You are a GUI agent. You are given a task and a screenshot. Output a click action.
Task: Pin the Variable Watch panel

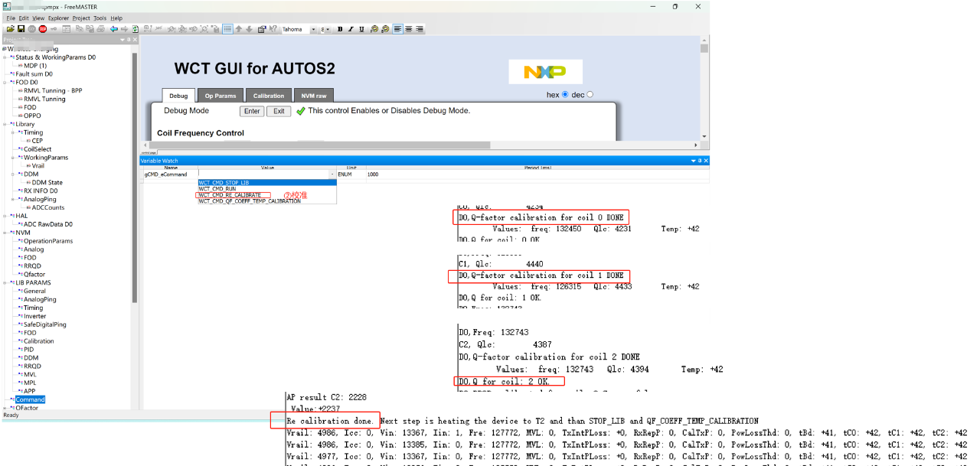point(698,161)
